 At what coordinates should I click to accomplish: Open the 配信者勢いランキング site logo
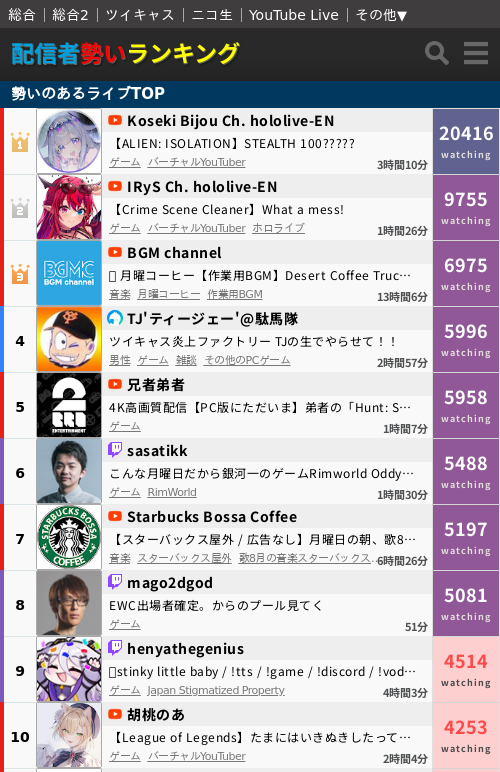pos(125,54)
